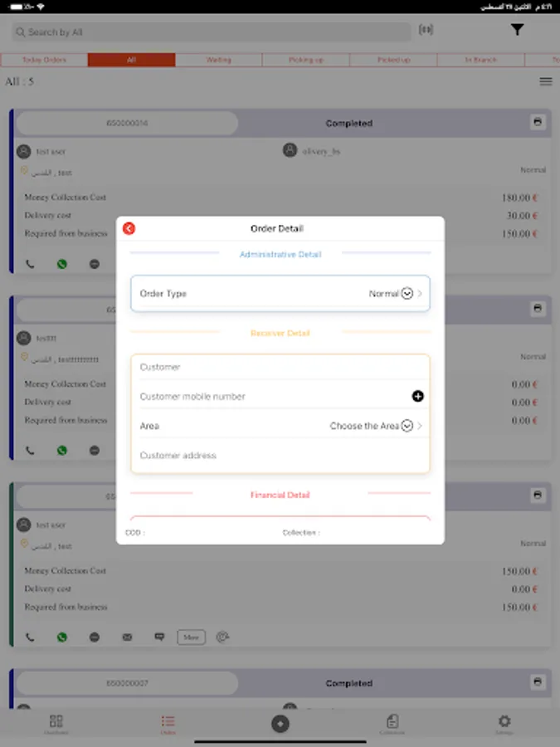The width and height of the screenshot is (560, 747).
Task: Print order 650000014 via printer icon
Action: pos(538,123)
